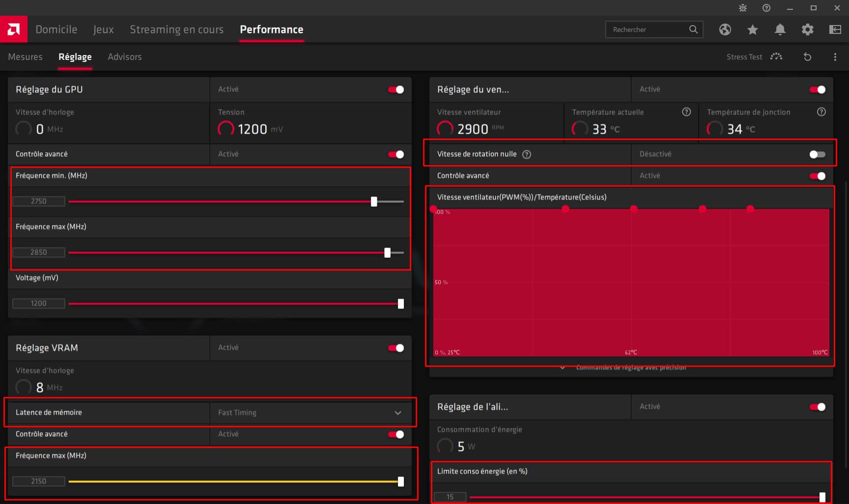
Task: Enable Vitesse de rotation nulle switch
Action: [817, 154]
